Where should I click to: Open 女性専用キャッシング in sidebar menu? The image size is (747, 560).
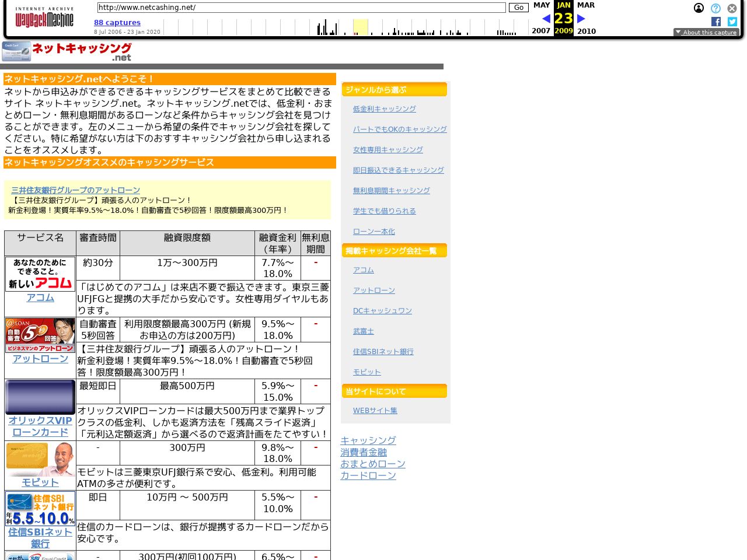[x=388, y=150]
